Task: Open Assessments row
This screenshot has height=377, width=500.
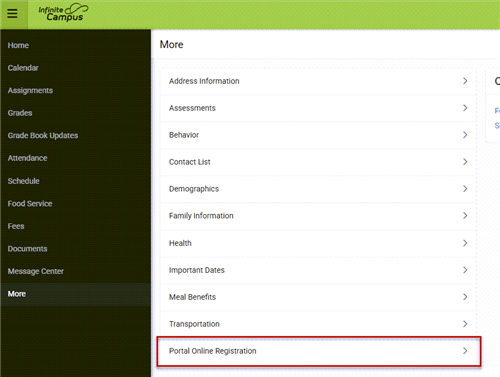Action: (x=318, y=108)
